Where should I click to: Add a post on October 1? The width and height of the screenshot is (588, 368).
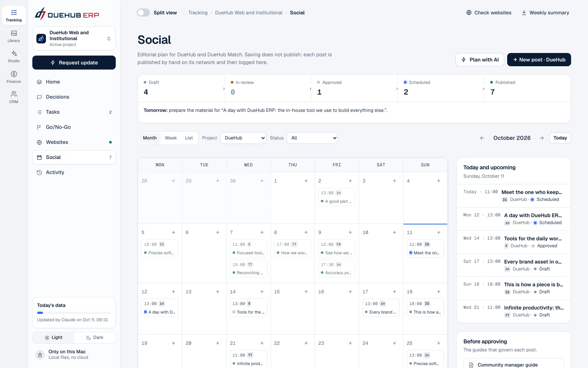point(306,181)
